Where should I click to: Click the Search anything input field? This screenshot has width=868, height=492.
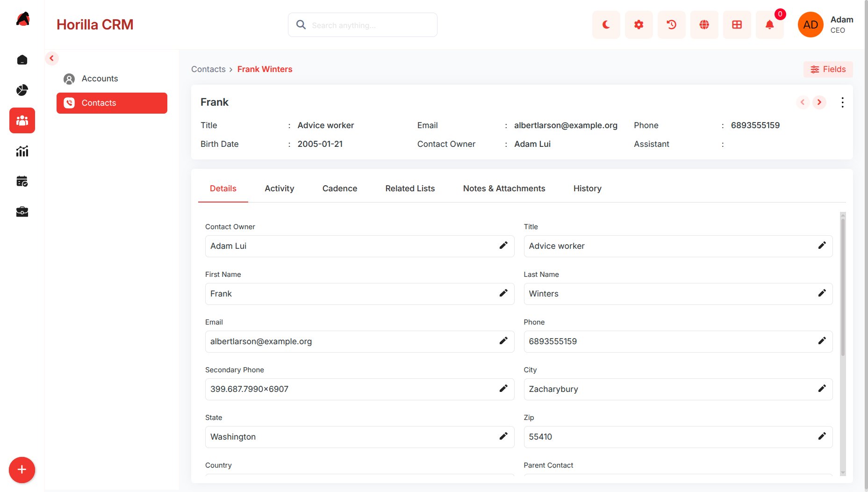pyautogui.click(x=363, y=25)
